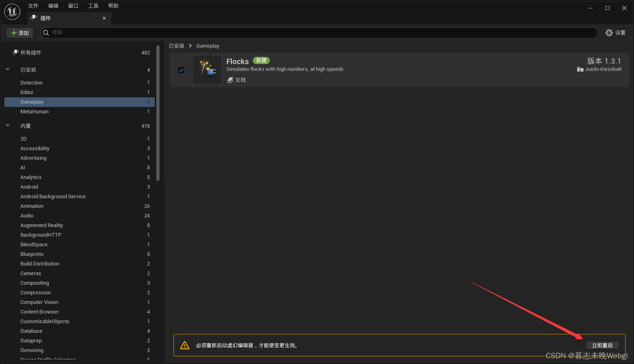Select the CustomizableObjects category
The height and width of the screenshot is (364, 634).
coord(79,322)
